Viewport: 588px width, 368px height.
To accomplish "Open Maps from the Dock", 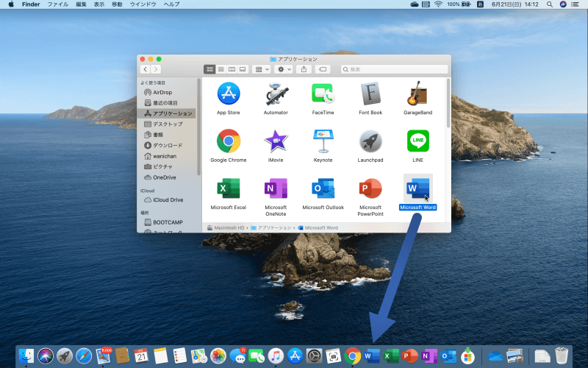I will (198, 355).
